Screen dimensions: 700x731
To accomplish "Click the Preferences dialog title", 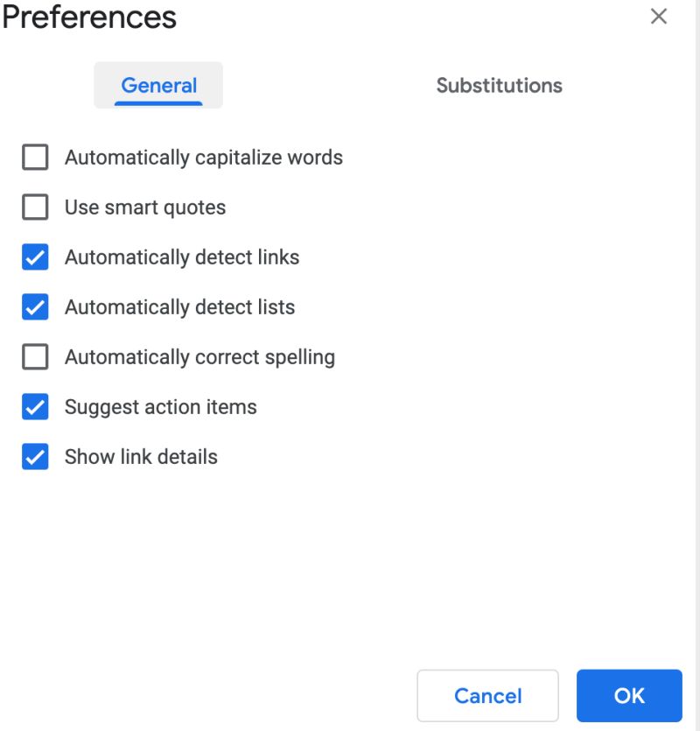I will (x=89, y=17).
